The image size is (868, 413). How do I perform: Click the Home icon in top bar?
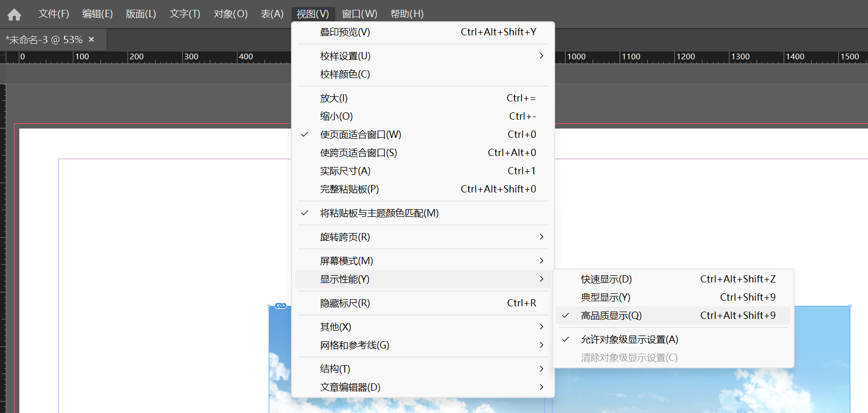point(14,15)
